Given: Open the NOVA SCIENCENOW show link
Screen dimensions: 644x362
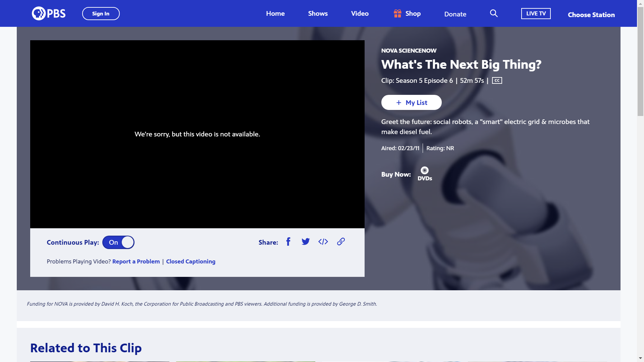Looking at the screenshot, I should (409, 51).
